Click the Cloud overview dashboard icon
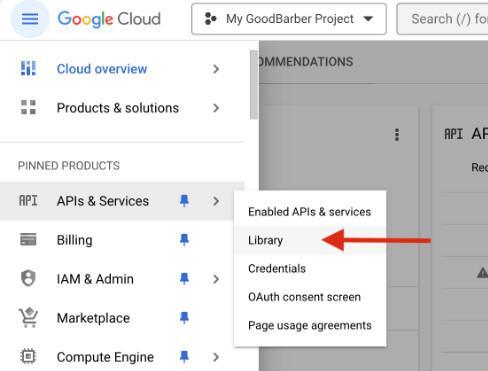The image size is (488, 371). coord(28,69)
